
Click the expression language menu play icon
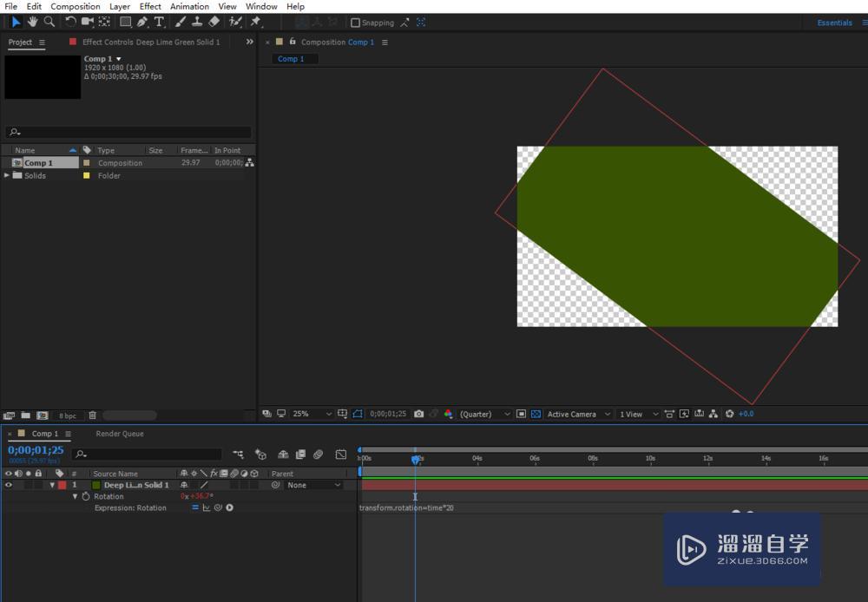click(x=230, y=508)
